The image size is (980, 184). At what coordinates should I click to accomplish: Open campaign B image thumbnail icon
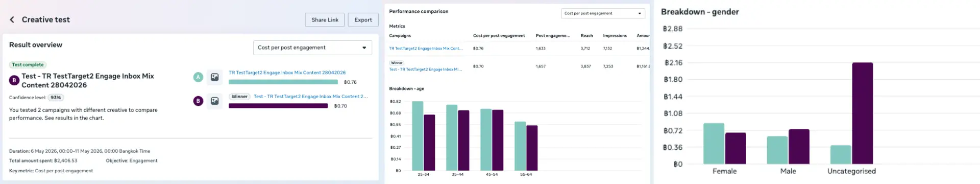tap(215, 101)
